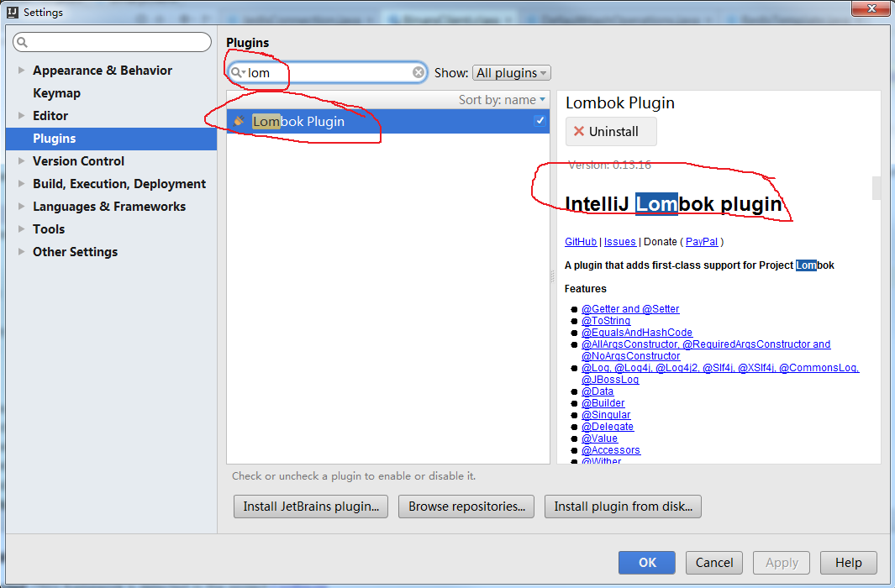Expand Build, Execution, Deployment section
The height and width of the screenshot is (588, 895).
[22, 184]
